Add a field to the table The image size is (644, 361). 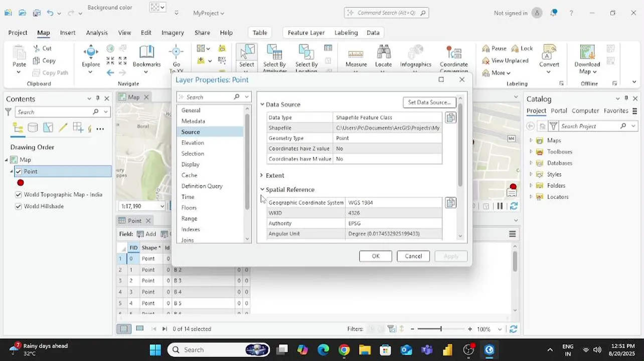pyautogui.click(x=146, y=234)
